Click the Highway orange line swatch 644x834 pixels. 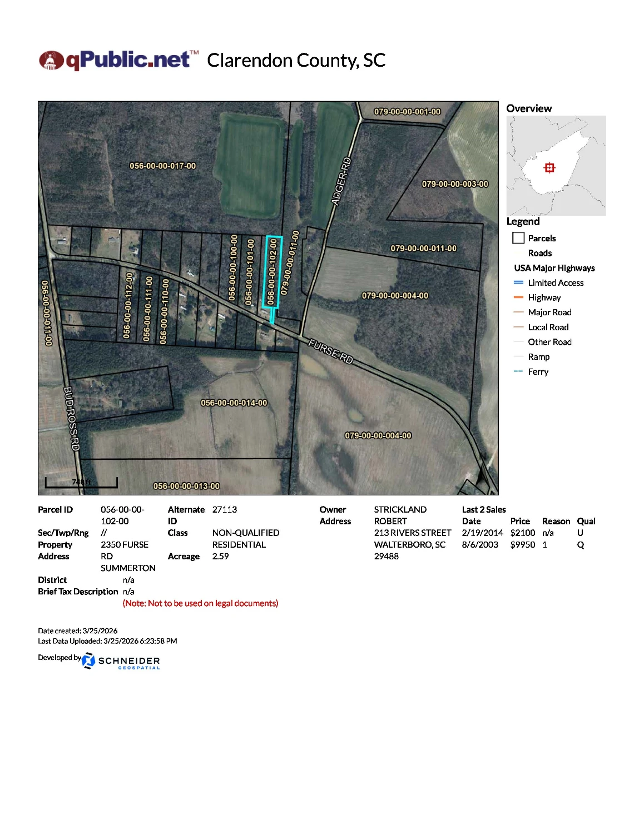click(x=518, y=297)
